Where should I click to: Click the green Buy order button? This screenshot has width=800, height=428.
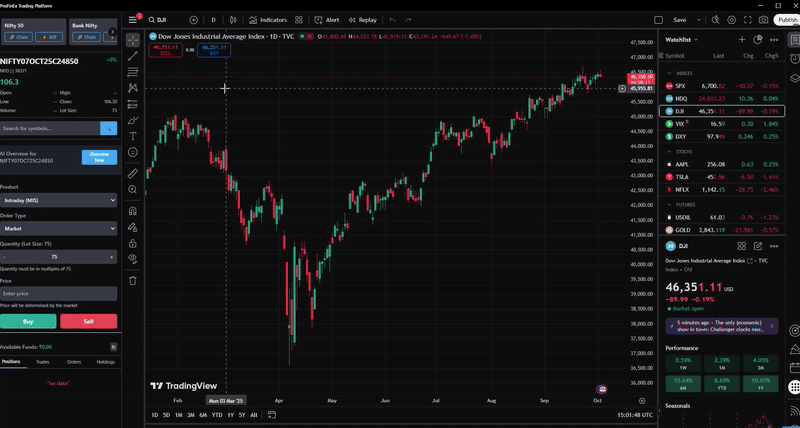pyautogui.click(x=28, y=321)
